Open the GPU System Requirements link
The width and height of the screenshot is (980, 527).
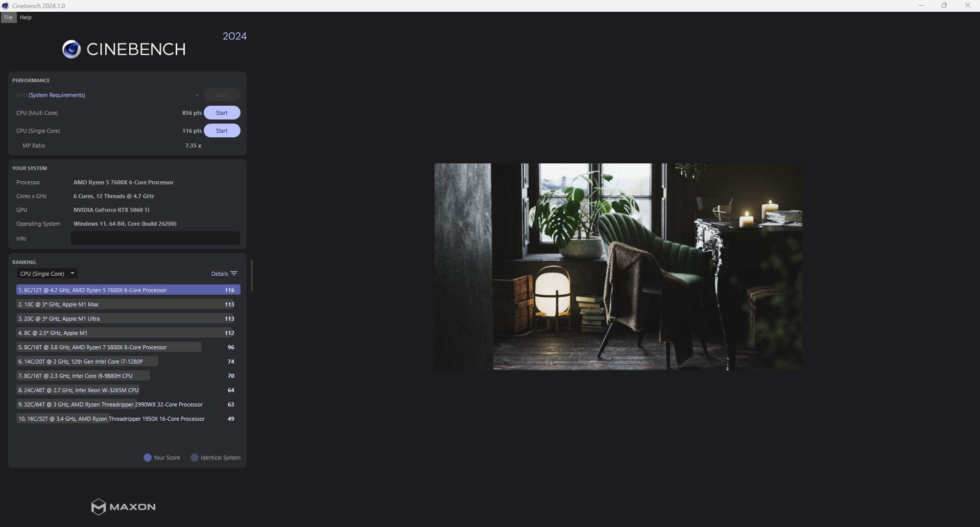(x=57, y=95)
